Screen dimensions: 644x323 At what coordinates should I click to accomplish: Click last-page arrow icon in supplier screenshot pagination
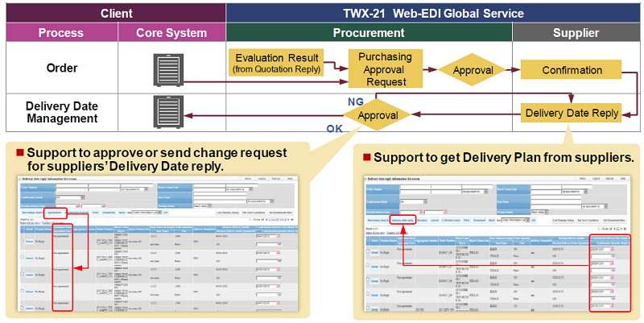click(625, 229)
